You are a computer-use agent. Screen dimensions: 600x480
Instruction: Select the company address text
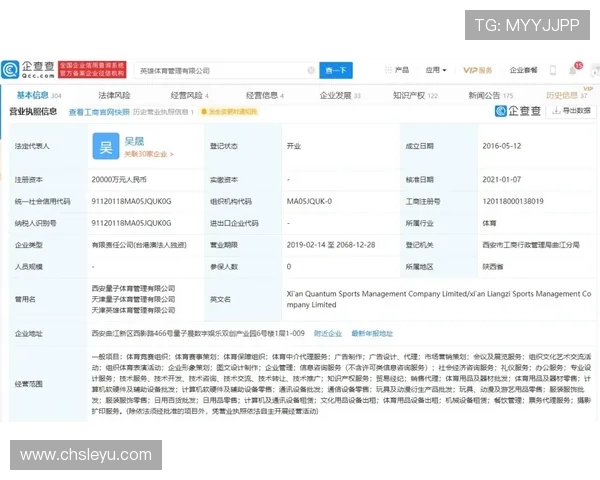coord(198,333)
